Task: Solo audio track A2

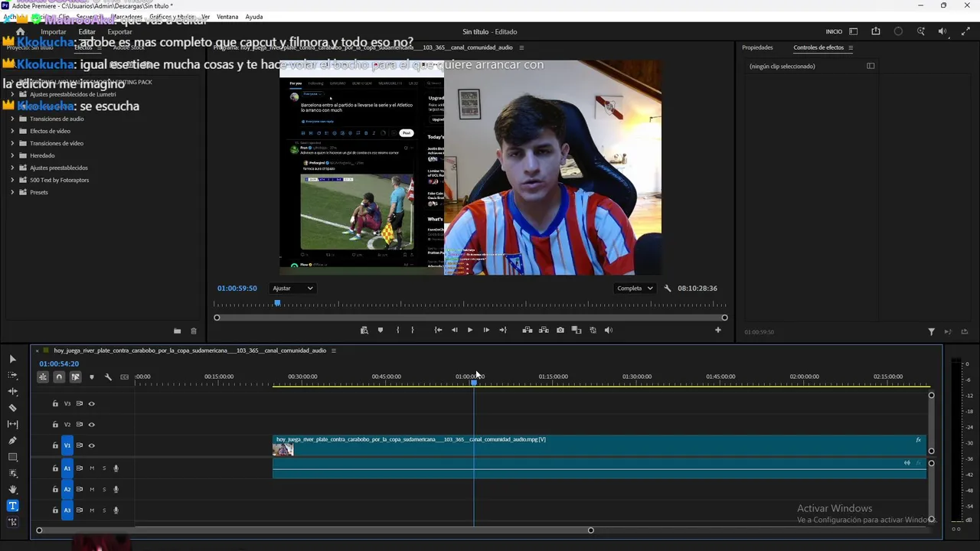Action: click(x=104, y=489)
